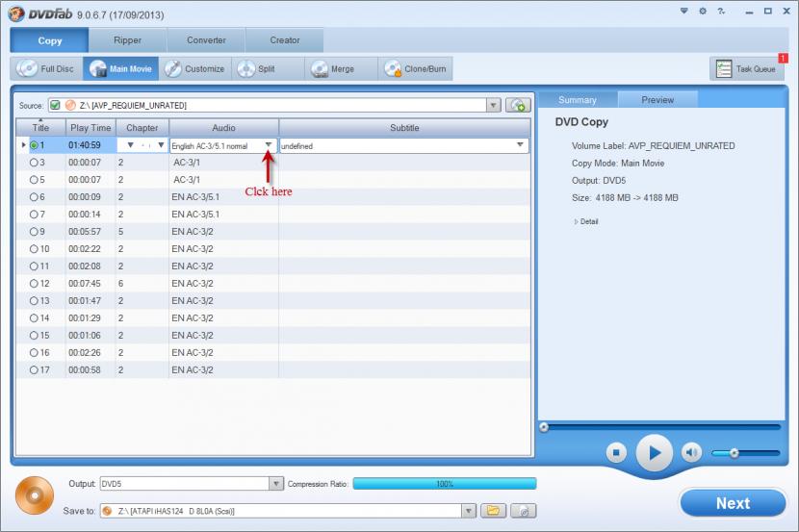
Task: Open the Output DVD5 dropdown
Action: (275, 483)
